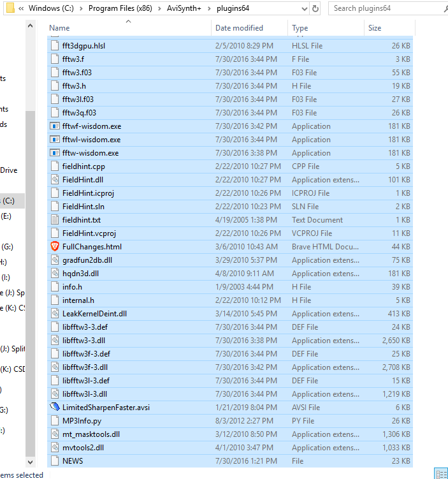448x479 pixels.
Task: Select internal.h file name
Action: [78, 300]
